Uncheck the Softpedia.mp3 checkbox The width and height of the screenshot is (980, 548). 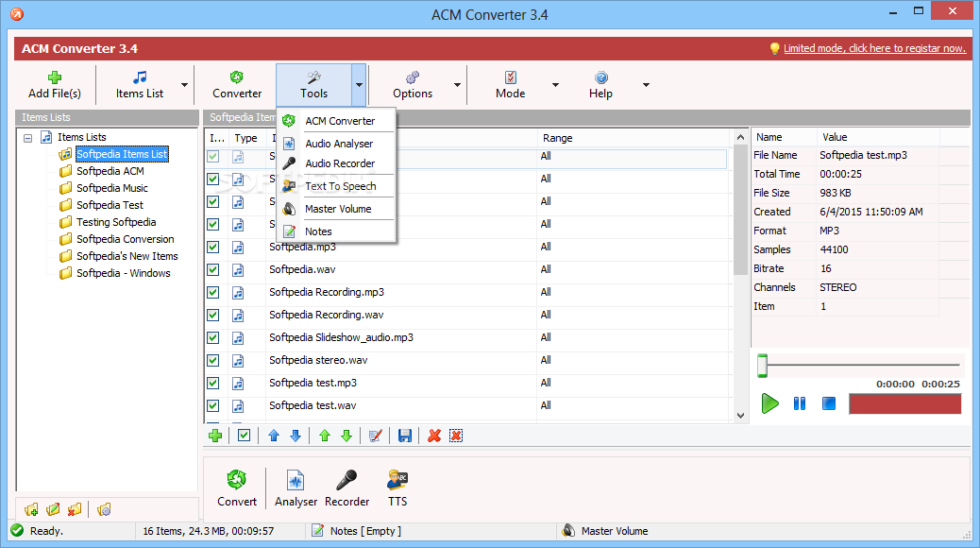213,248
